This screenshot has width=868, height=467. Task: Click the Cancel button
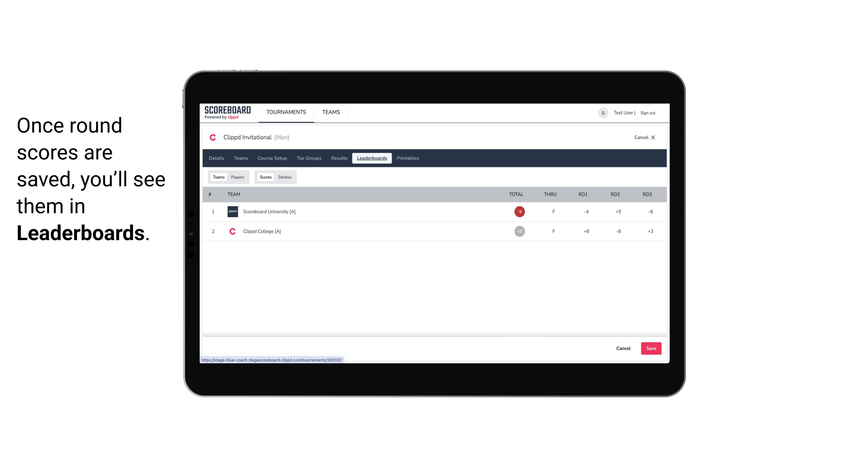point(623,348)
